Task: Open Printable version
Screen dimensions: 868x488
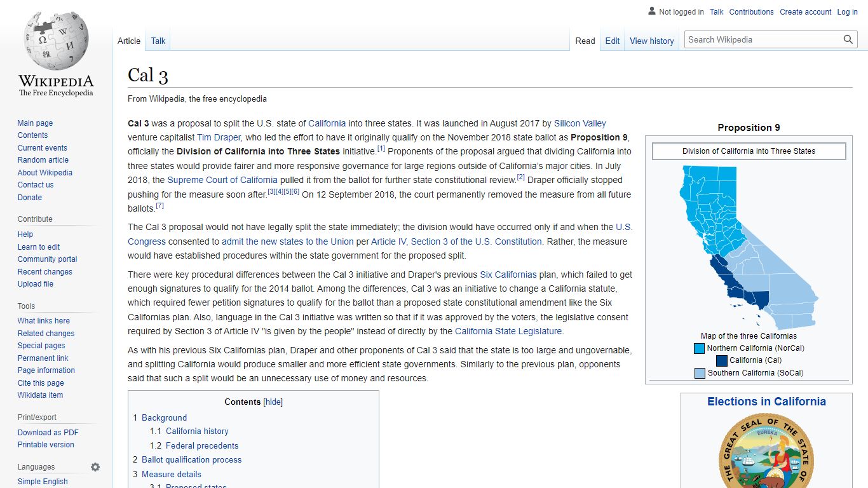Action: (46, 445)
